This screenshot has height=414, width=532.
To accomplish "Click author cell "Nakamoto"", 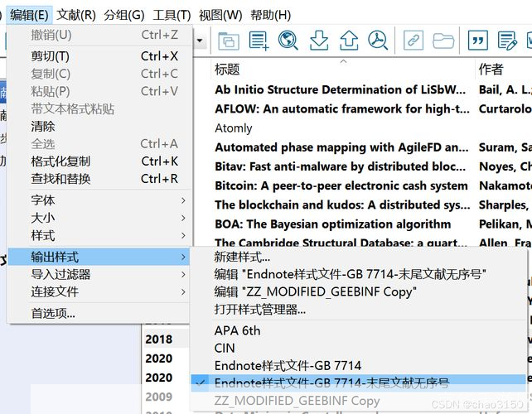I will (x=505, y=185).
